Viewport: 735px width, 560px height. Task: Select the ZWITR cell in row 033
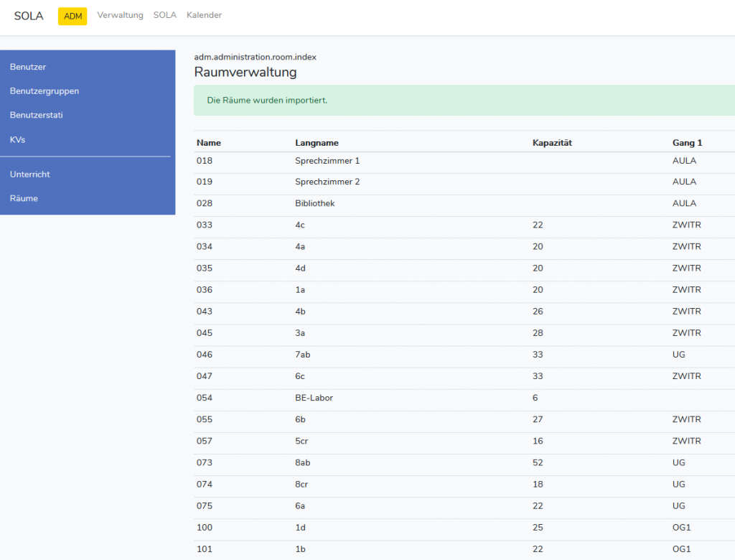tap(687, 225)
